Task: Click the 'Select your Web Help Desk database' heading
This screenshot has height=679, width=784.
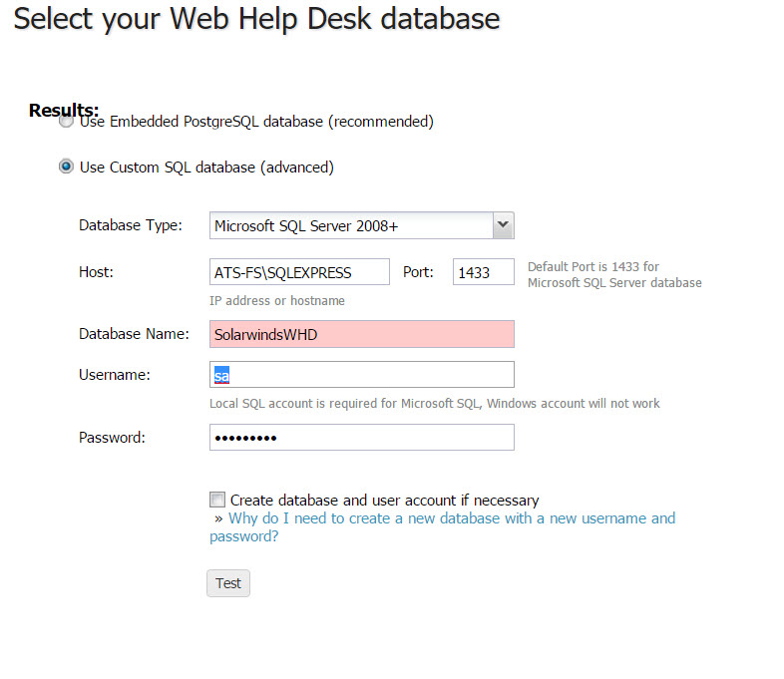Action: coord(257,18)
